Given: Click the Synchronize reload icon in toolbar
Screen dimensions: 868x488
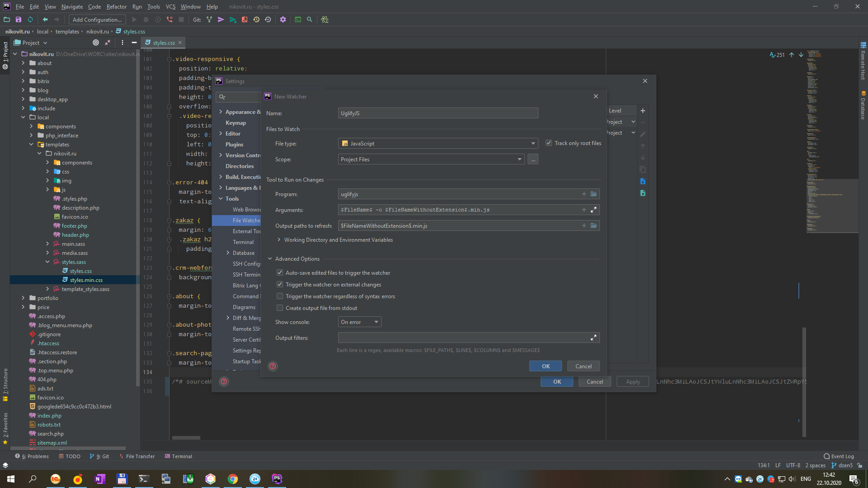Looking at the screenshot, I should point(30,19).
